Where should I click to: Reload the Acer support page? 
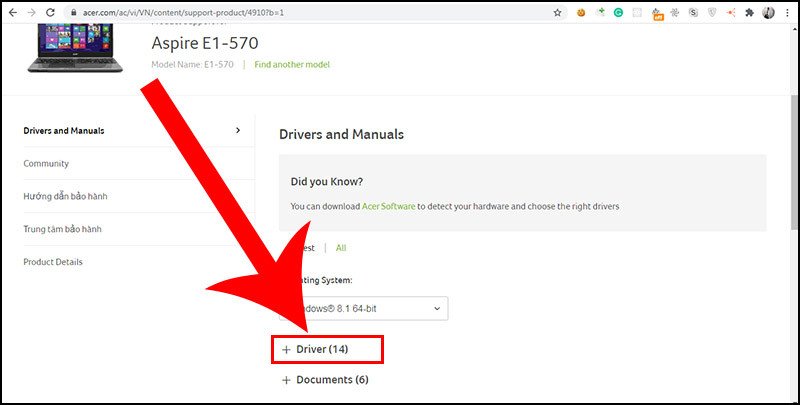(50, 12)
